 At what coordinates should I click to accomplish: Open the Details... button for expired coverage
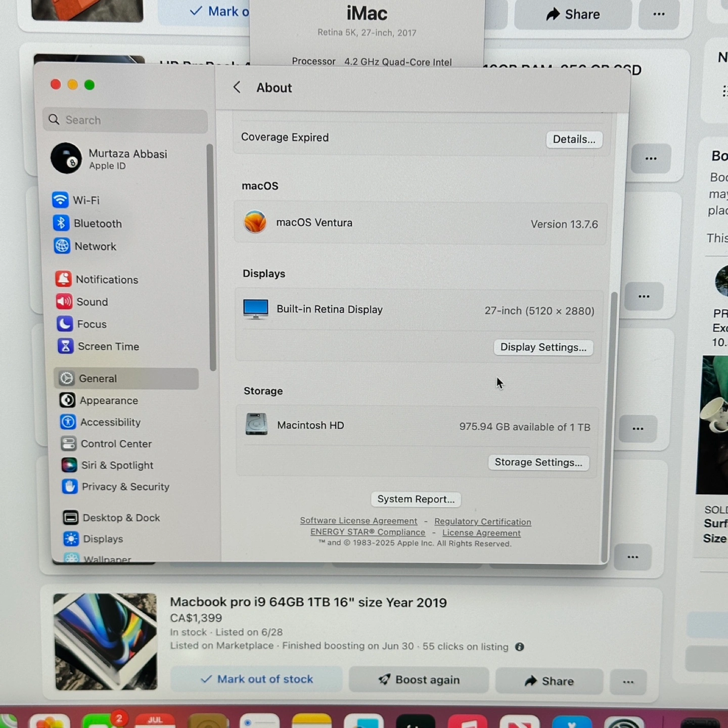[574, 139]
